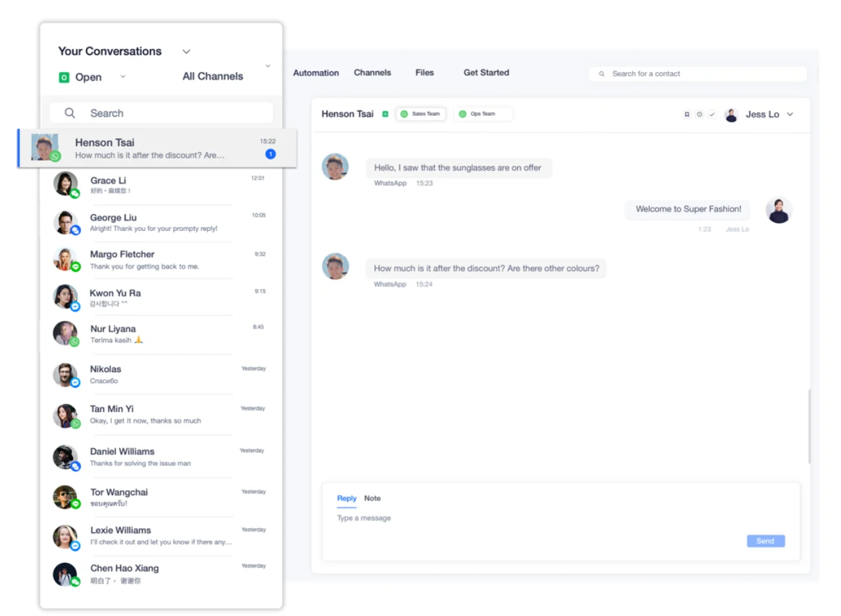The height and width of the screenshot is (616, 841).
Task: Click the blue unread badge on Henson Tsai's chat
Action: (x=271, y=154)
